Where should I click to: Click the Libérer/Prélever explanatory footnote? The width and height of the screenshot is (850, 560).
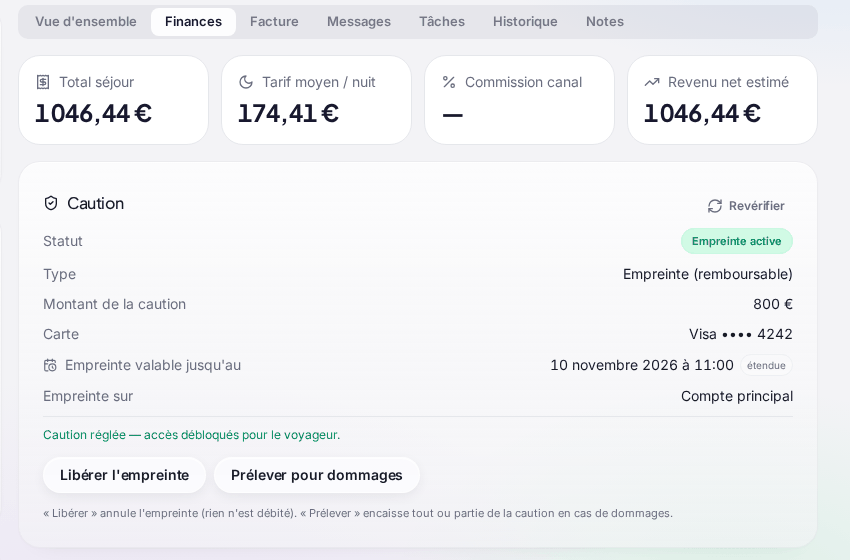tap(358, 513)
